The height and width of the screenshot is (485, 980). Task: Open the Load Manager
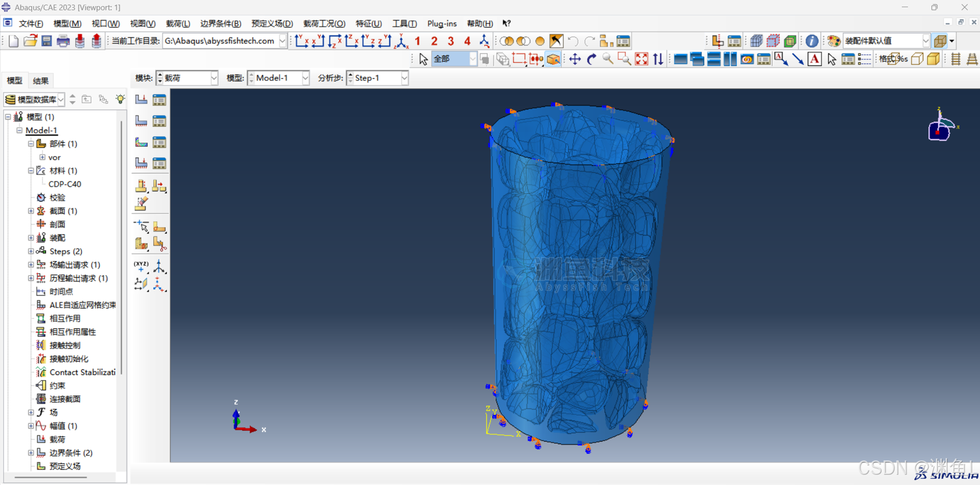coord(159,100)
